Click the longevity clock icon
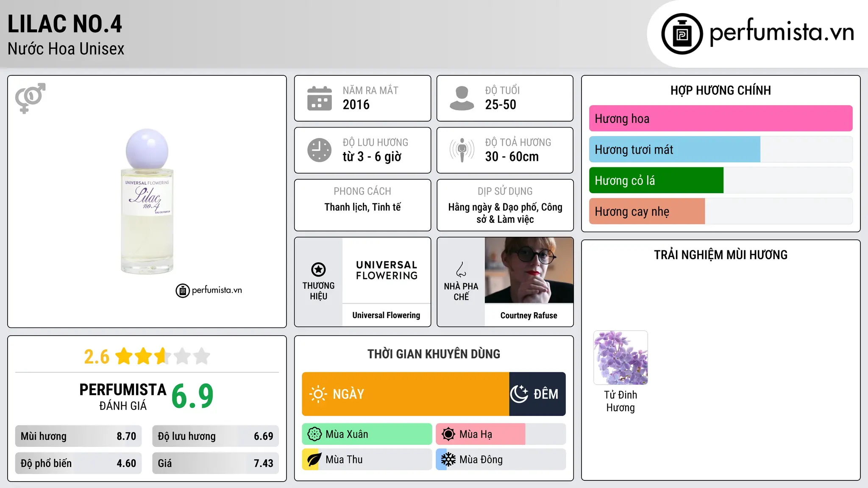This screenshot has height=488, width=868. tap(320, 150)
